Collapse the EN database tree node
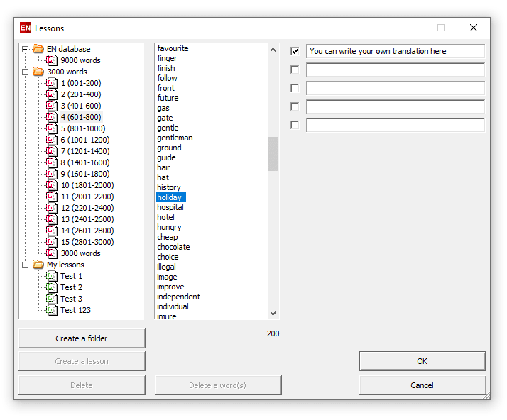This screenshot has width=507, height=420. pyautogui.click(x=26, y=49)
